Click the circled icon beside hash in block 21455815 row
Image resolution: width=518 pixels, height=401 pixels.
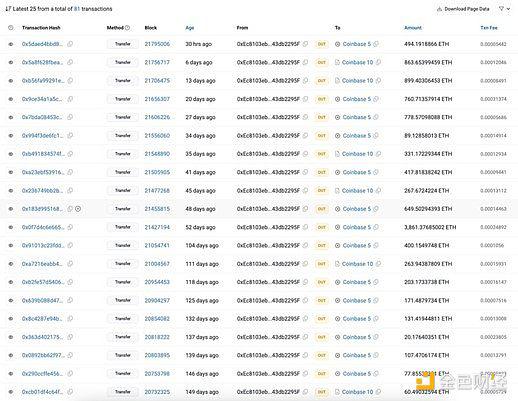pyautogui.click(x=78, y=209)
